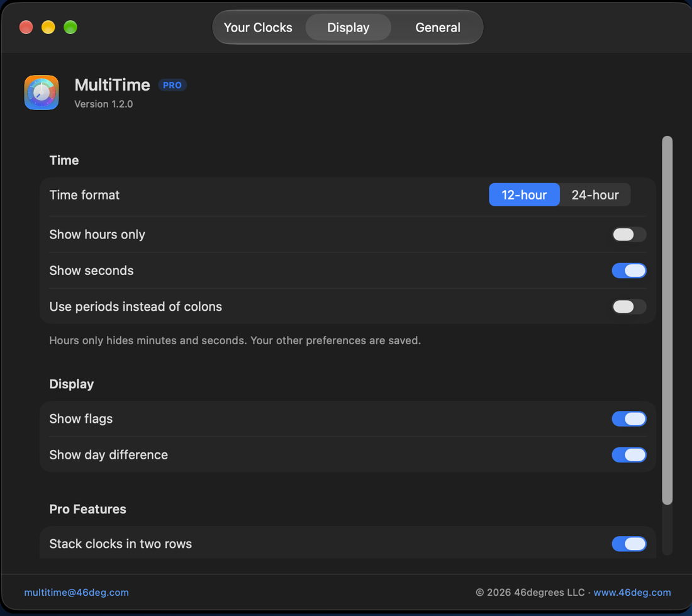
Task: Enable the Show hours only switch
Action: (x=629, y=234)
